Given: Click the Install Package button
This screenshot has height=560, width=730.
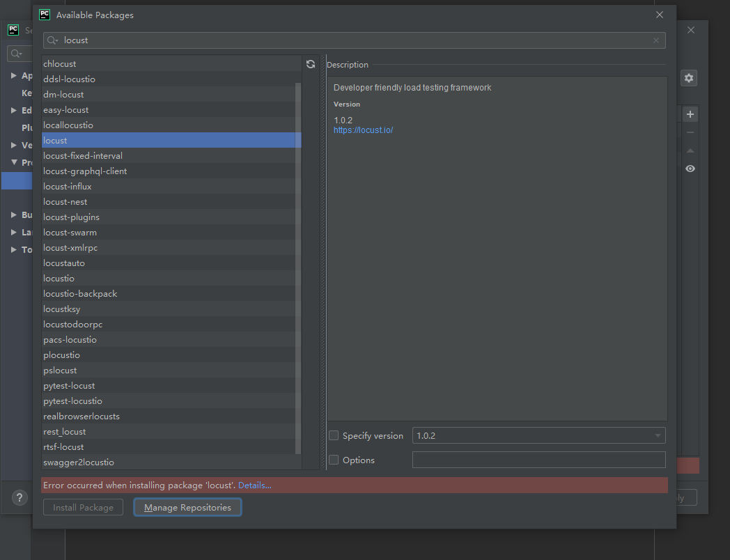Looking at the screenshot, I should pos(84,507).
